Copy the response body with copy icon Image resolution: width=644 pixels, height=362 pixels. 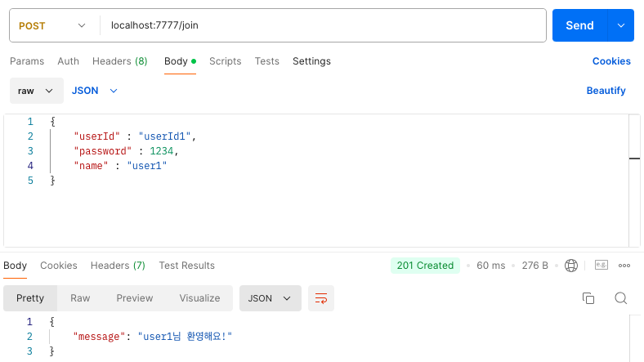588,298
